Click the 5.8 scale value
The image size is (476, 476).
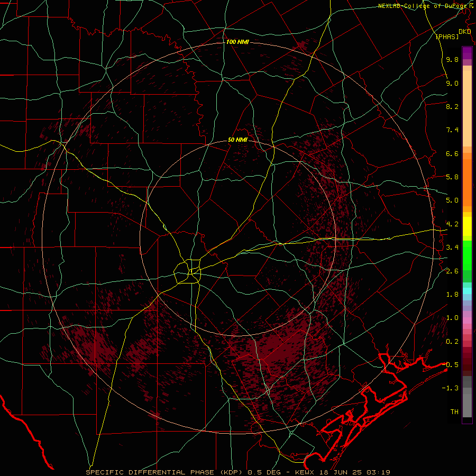click(452, 177)
